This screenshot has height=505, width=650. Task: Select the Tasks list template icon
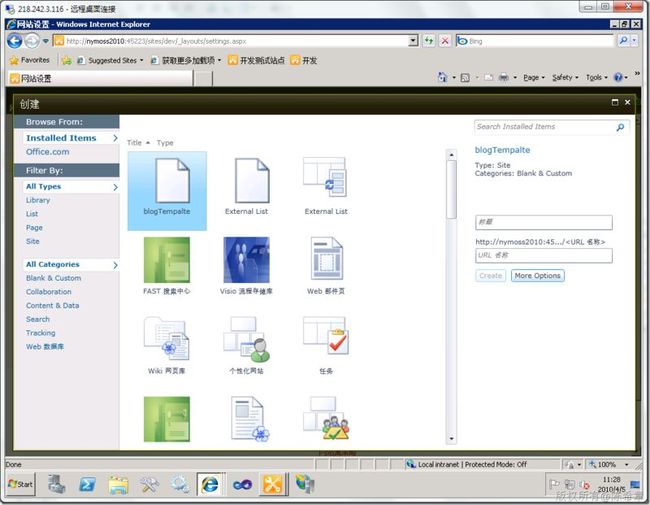tap(326, 336)
